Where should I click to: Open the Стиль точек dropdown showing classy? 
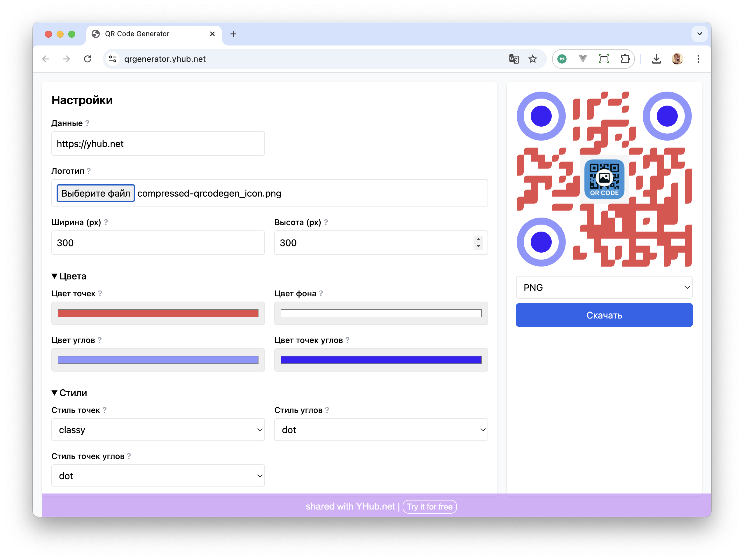[x=158, y=430]
